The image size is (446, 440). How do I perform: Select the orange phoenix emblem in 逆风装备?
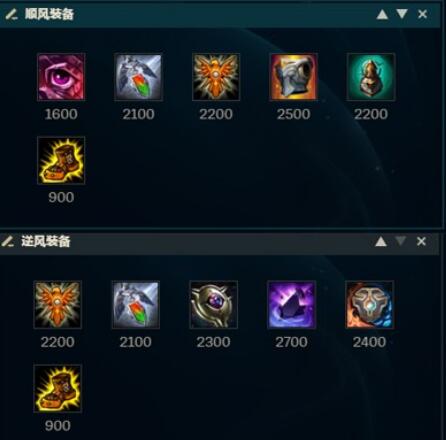click(58, 305)
